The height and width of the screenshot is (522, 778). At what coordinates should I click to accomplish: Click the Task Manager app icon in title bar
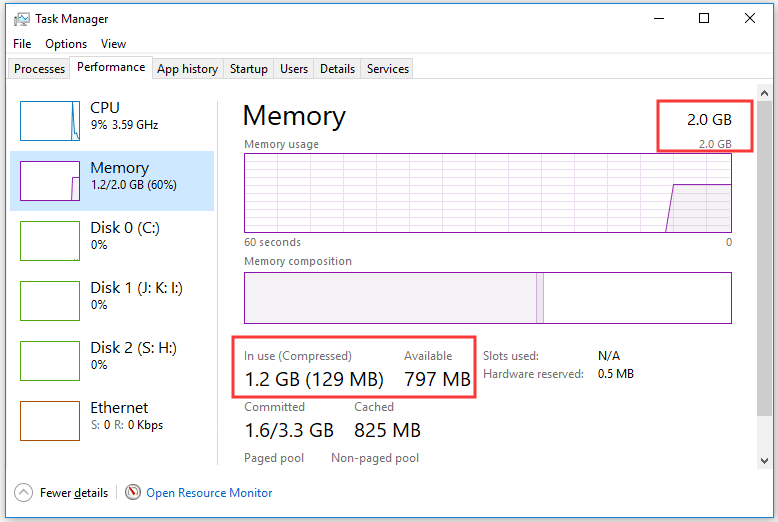tap(23, 18)
